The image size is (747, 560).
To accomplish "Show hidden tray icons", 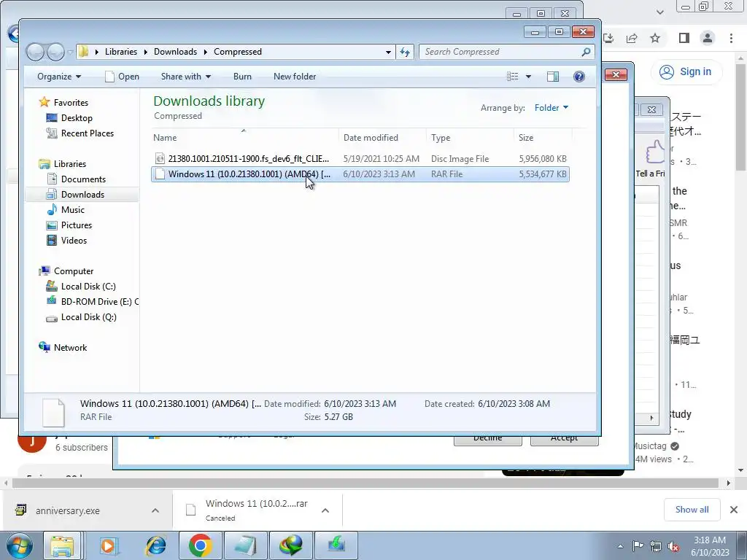I will point(620,546).
